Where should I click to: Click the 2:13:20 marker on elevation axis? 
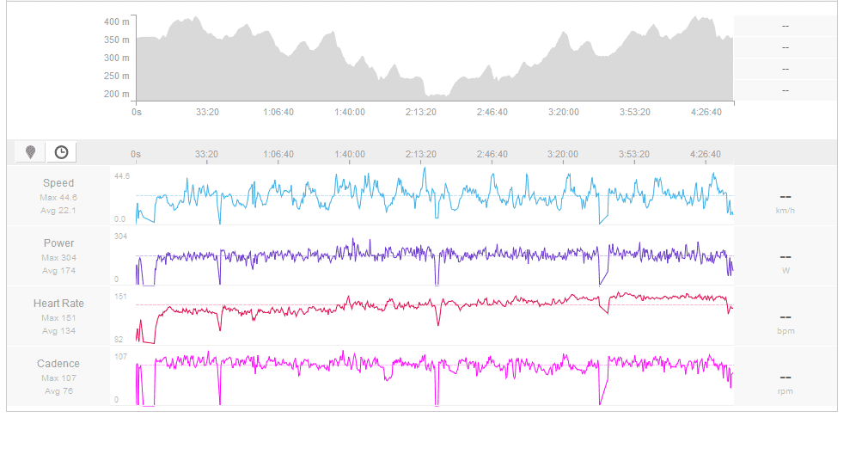tap(421, 112)
